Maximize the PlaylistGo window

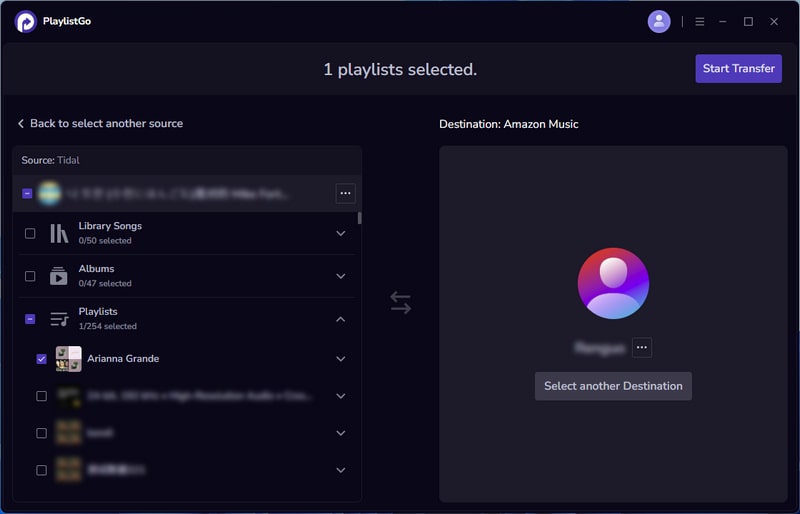(748, 21)
